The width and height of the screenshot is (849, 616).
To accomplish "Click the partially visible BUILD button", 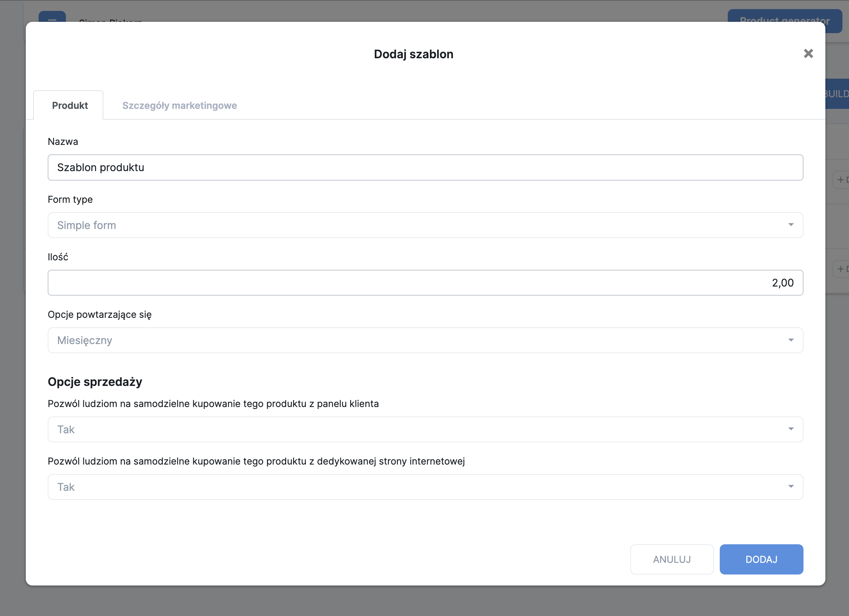I will 837,94.
